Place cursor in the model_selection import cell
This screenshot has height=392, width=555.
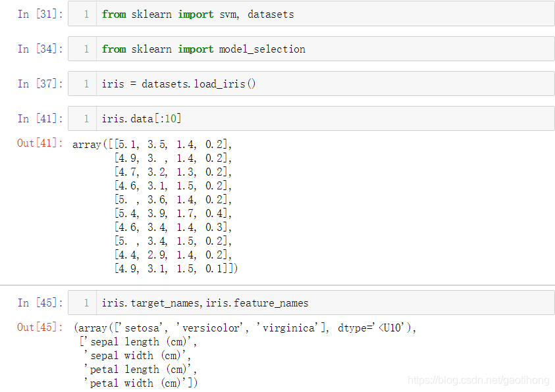pos(204,48)
